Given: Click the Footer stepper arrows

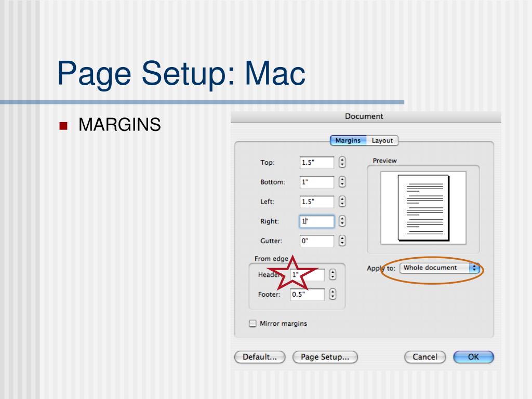Looking at the screenshot, I should (333, 294).
